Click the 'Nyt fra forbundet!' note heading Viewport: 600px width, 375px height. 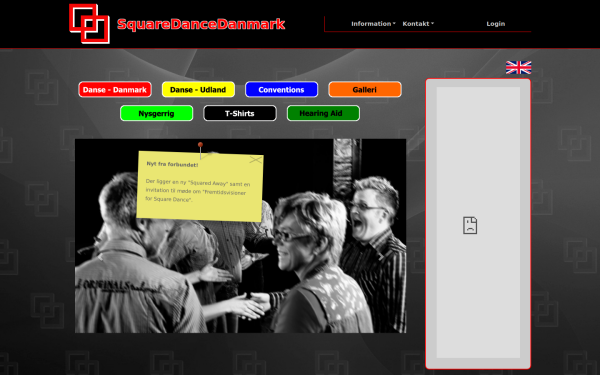point(172,165)
